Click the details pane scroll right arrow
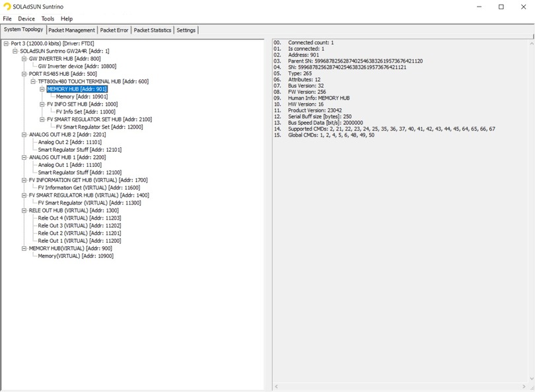The width and height of the screenshot is (535, 392). click(524, 387)
